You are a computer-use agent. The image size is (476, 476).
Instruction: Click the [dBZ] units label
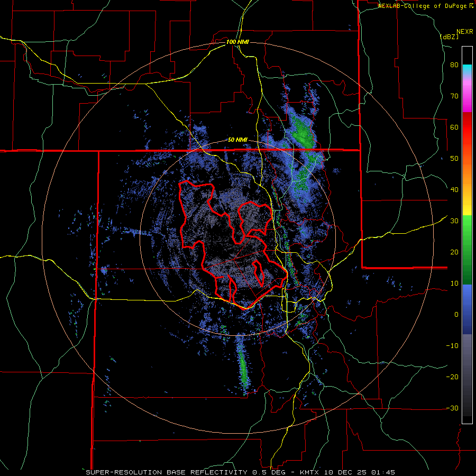[x=449, y=37]
